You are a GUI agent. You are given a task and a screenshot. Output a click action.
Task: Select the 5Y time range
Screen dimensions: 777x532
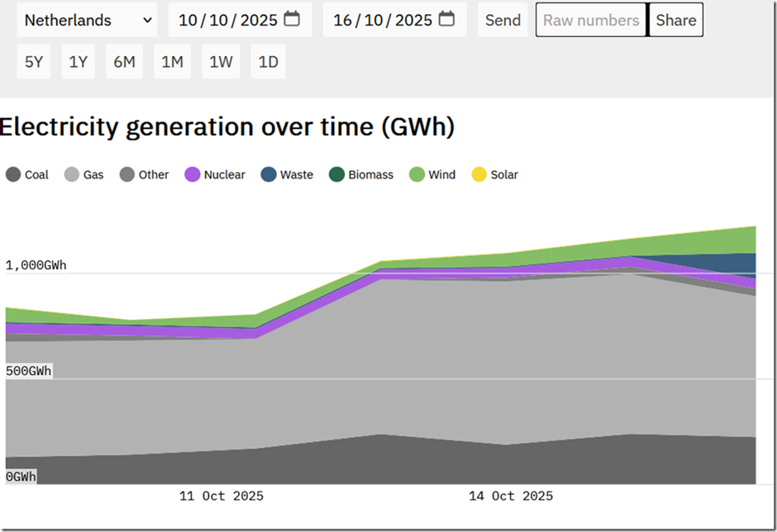tap(34, 62)
